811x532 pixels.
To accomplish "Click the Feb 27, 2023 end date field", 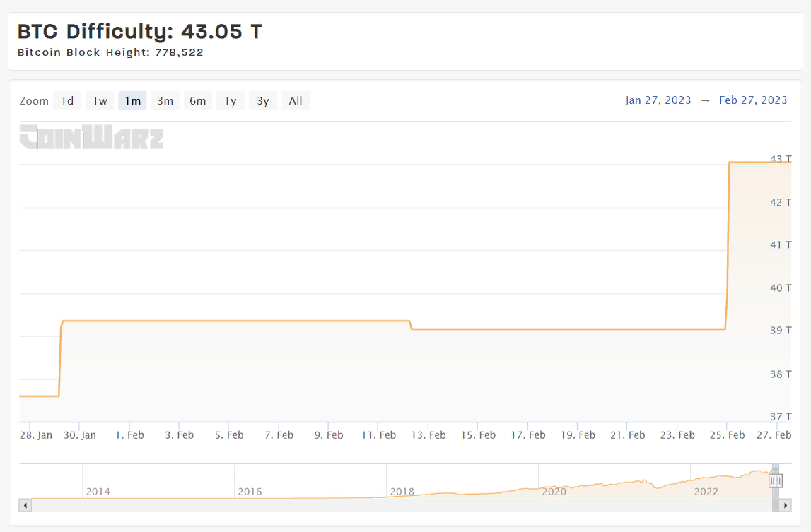I will [x=753, y=100].
